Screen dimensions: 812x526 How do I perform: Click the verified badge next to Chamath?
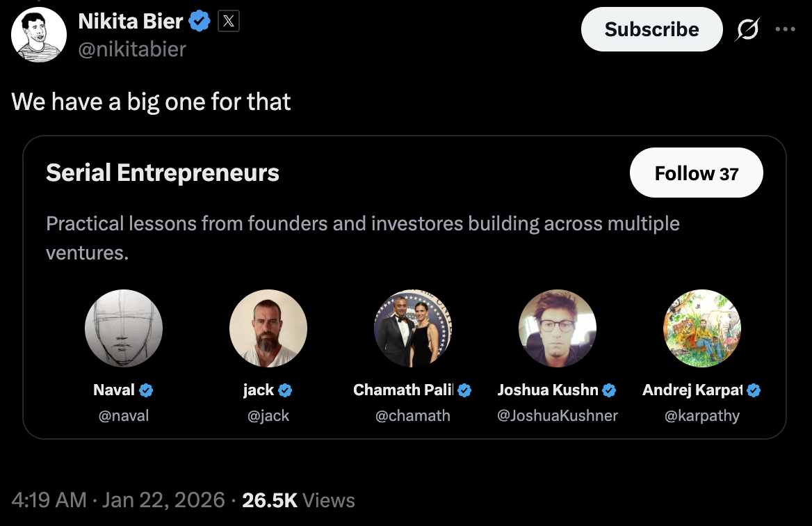click(x=464, y=390)
